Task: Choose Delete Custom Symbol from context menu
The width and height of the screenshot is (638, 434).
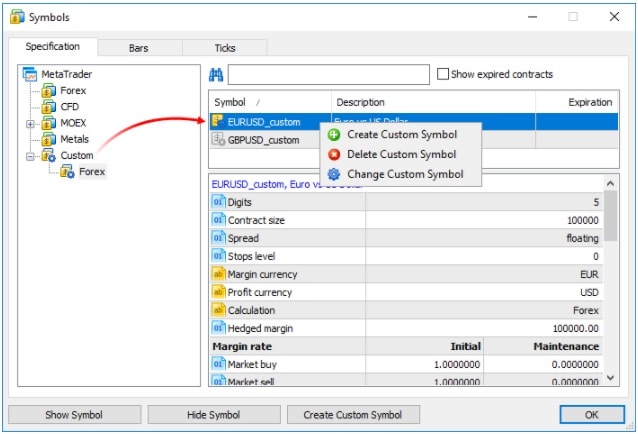Action: coord(401,155)
